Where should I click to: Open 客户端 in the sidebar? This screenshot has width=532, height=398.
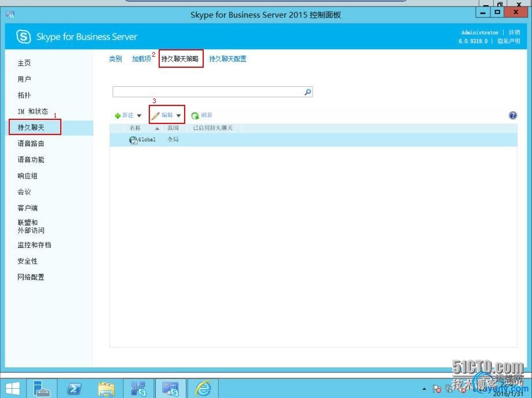pos(27,208)
